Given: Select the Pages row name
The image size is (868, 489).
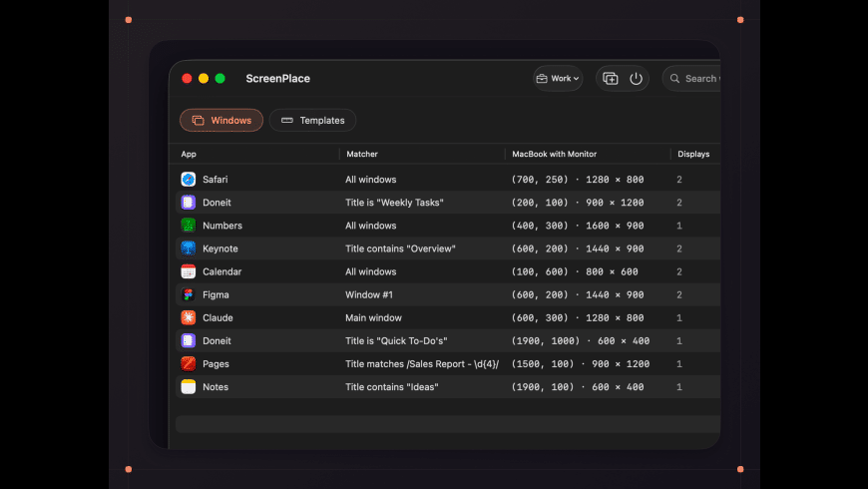Looking at the screenshot, I should [x=216, y=364].
